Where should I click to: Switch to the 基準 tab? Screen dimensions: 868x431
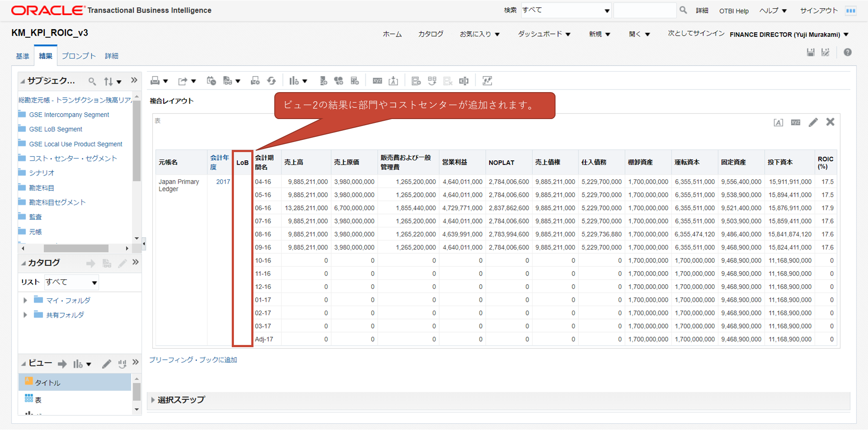[23, 56]
